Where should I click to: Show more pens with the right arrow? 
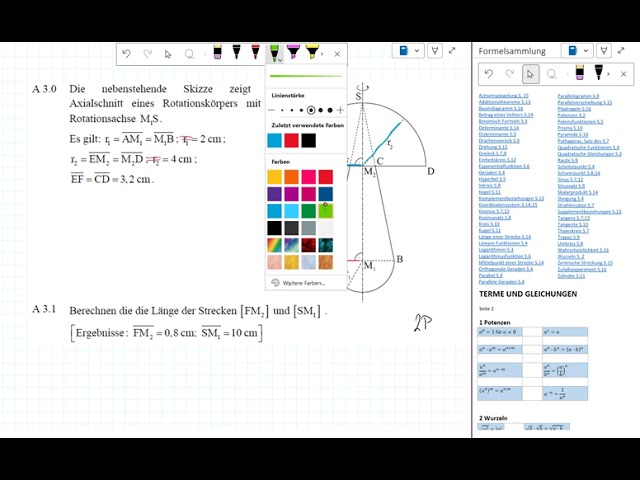pos(323,54)
